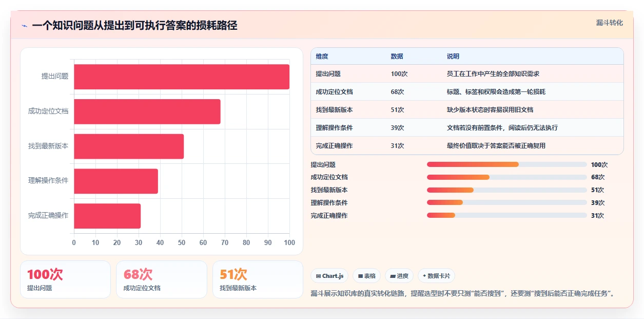644x319 pixels.
Task: Click the 39次 cell in the table
Action: (398, 128)
